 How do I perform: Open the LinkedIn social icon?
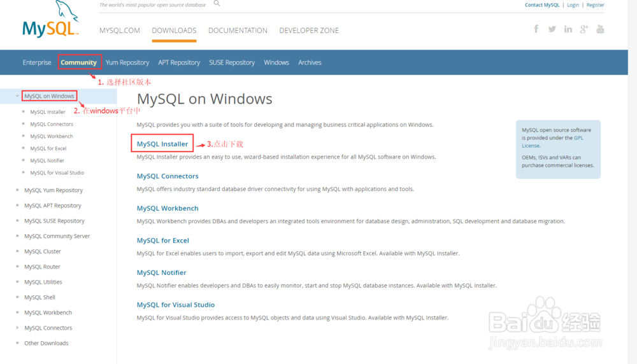(568, 29)
